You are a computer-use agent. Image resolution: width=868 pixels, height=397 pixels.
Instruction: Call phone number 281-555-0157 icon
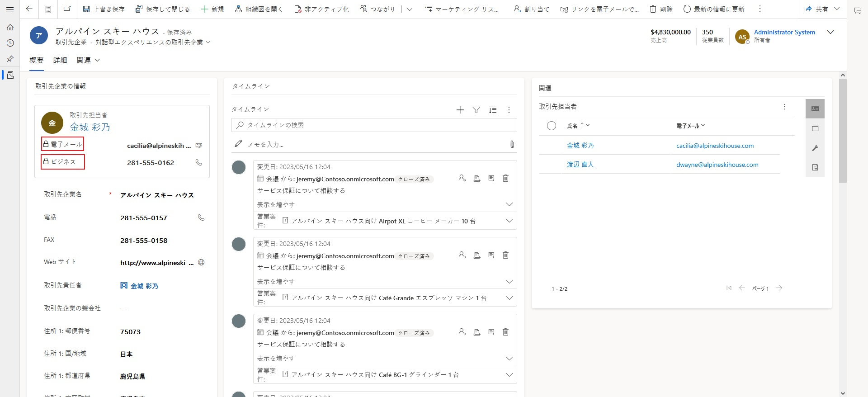[x=201, y=217]
